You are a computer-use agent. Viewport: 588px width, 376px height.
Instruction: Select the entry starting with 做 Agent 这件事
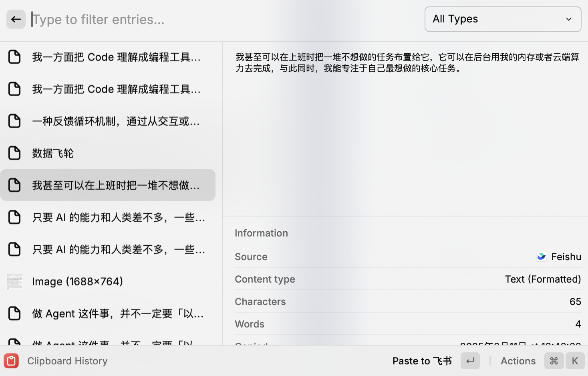[x=108, y=313]
